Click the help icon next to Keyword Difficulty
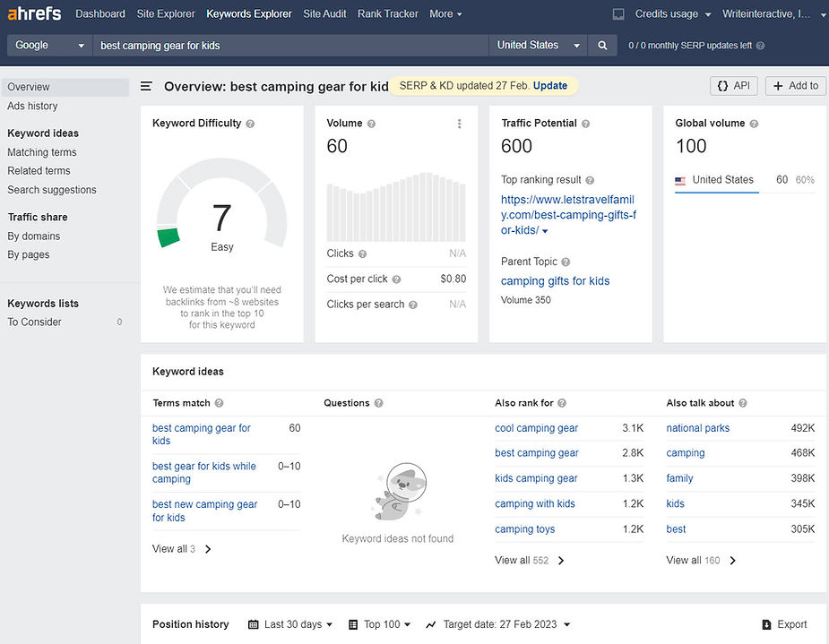829x644 pixels. pyautogui.click(x=250, y=124)
